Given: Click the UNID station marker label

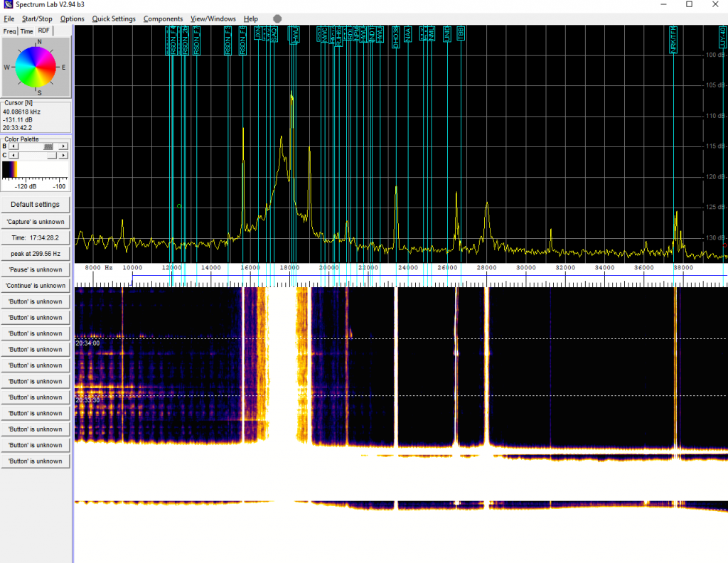Looking at the screenshot, I should coord(447,34).
